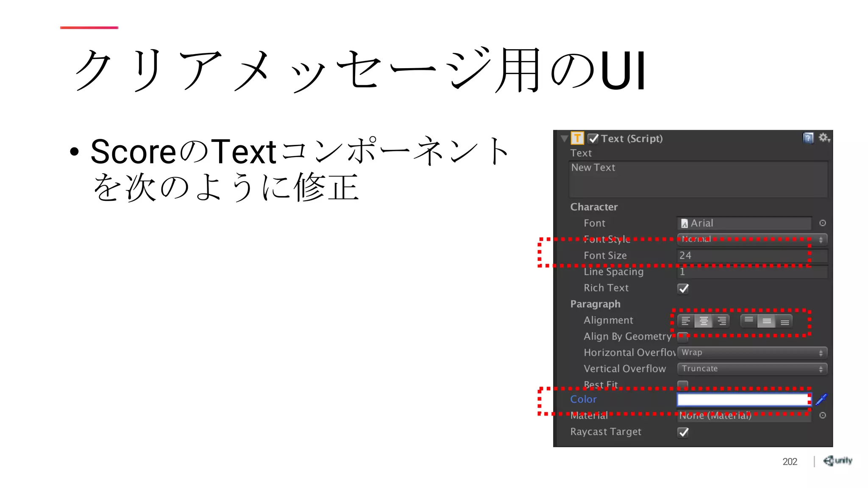Open the Material object picker circle
868x488 pixels.
pos(823,416)
